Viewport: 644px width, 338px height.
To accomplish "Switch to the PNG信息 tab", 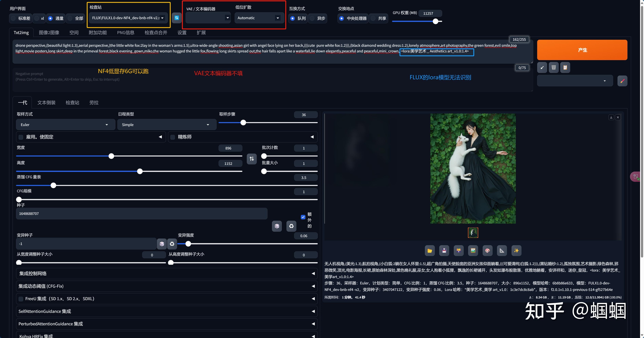I will click(126, 32).
